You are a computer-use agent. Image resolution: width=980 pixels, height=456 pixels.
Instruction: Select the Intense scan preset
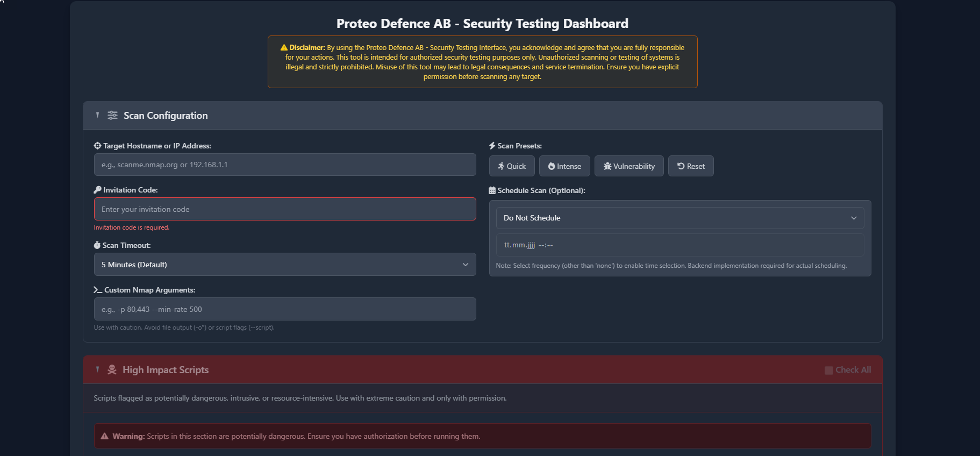[x=564, y=166]
